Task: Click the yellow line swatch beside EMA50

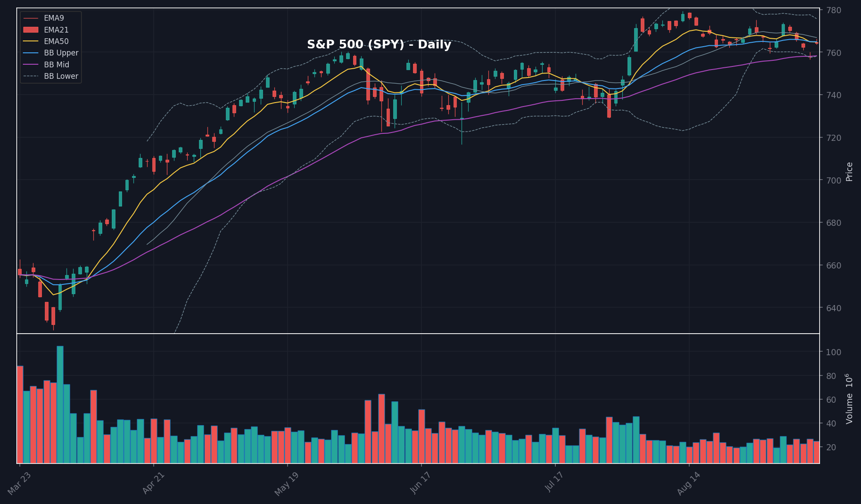Action: click(31, 41)
